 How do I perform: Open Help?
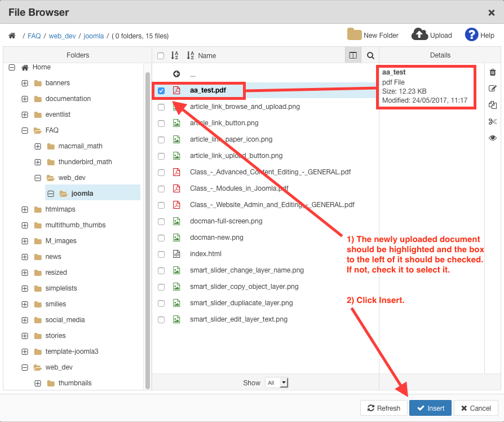480,35
